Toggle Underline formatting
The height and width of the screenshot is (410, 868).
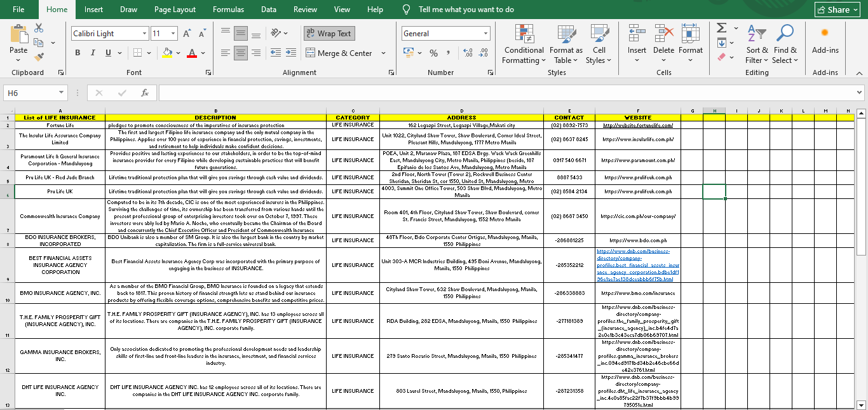pyautogui.click(x=109, y=53)
